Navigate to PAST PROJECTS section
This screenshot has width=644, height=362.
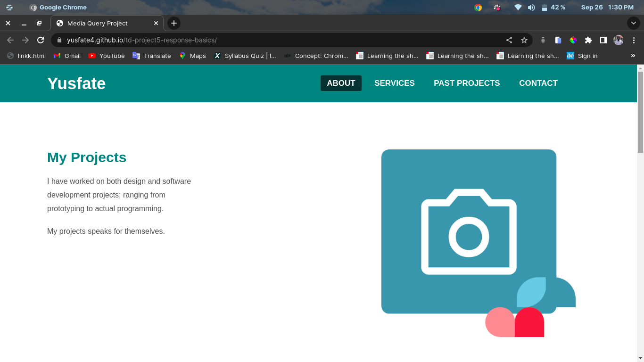click(x=467, y=83)
